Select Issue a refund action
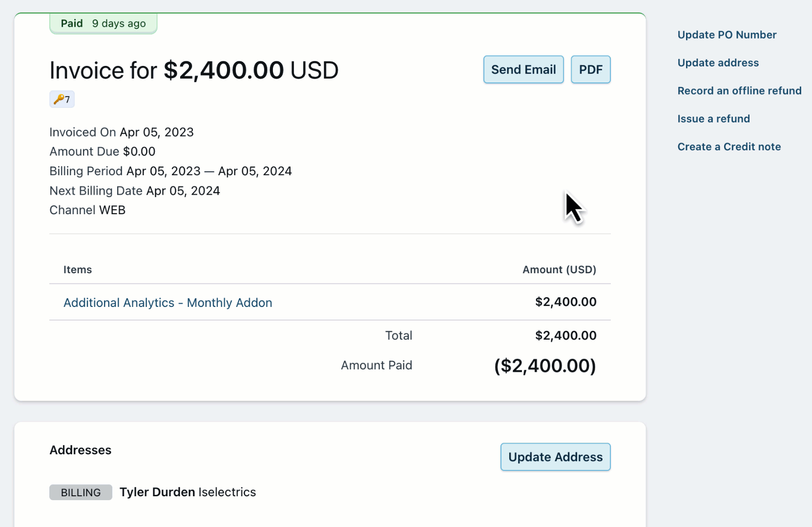812x527 pixels. pyautogui.click(x=713, y=119)
